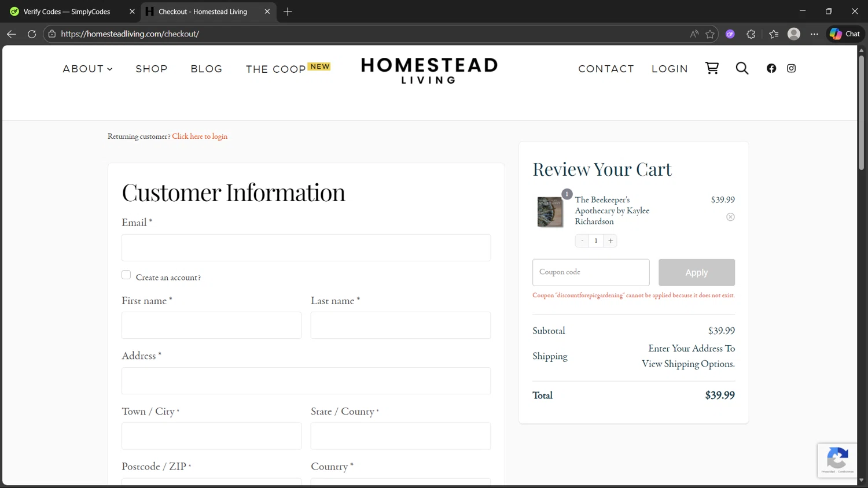Click the Review Your Cart heading
Image resolution: width=868 pixels, height=488 pixels.
point(602,169)
